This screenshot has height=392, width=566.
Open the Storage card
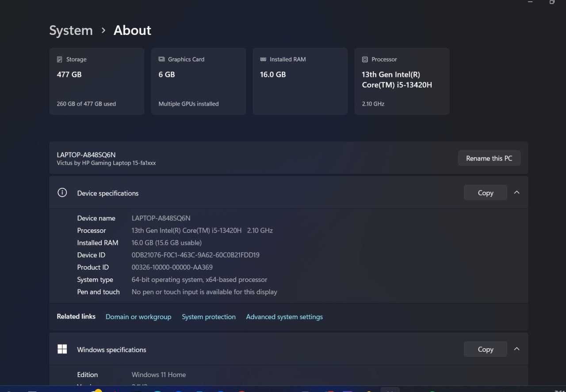coord(97,81)
